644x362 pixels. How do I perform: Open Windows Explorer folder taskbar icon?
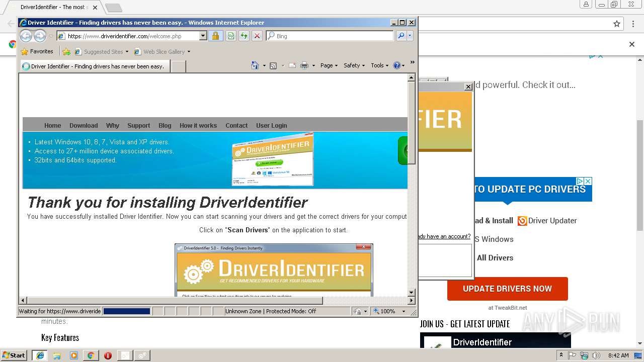click(x=57, y=355)
